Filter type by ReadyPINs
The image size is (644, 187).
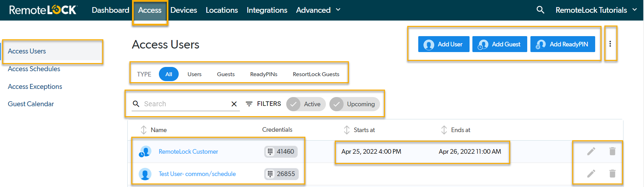click(x=264, y=74)
